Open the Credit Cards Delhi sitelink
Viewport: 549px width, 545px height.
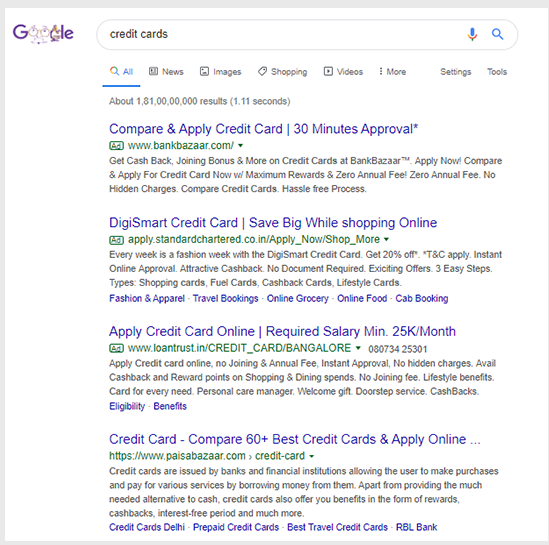click(147, 527)
